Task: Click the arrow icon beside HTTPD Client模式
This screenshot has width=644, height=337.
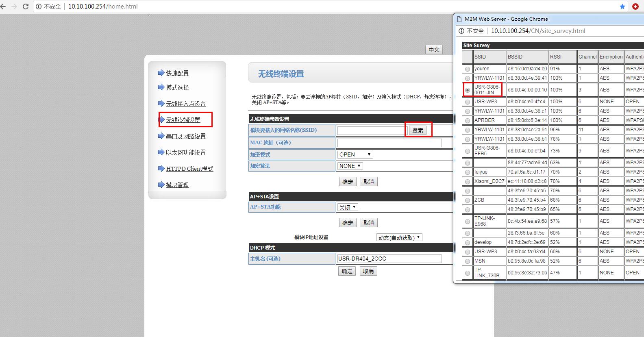Action: (161, 169)
